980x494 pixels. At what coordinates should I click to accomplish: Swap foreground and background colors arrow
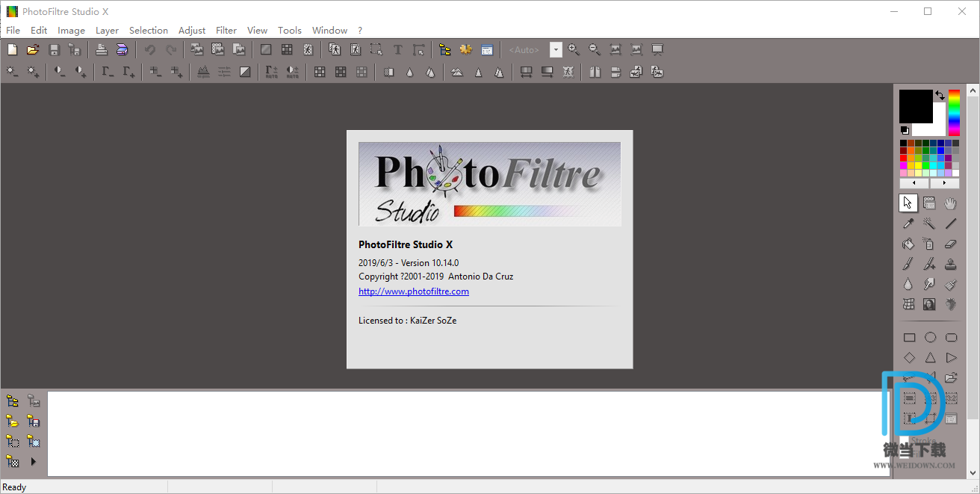(x=940, y=96)
